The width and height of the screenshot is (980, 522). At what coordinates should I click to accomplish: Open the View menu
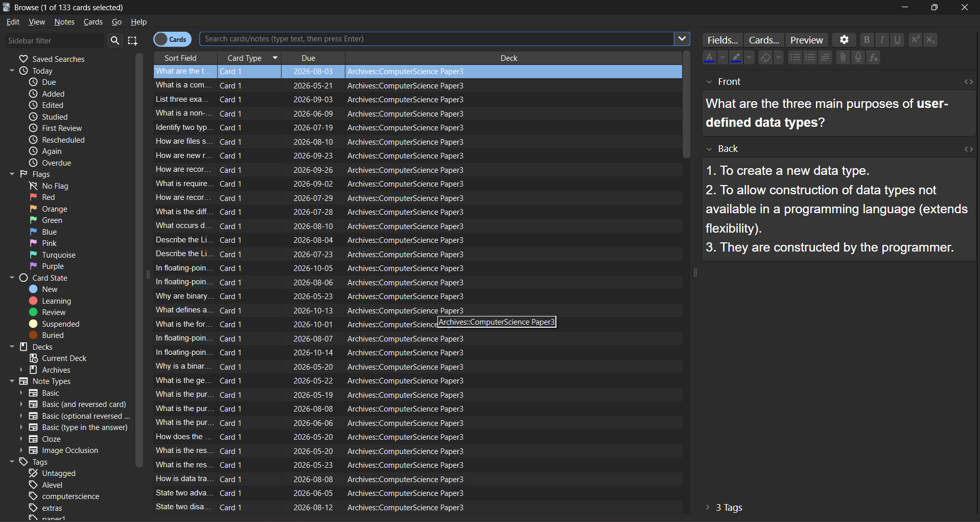[x=37, y=22]
